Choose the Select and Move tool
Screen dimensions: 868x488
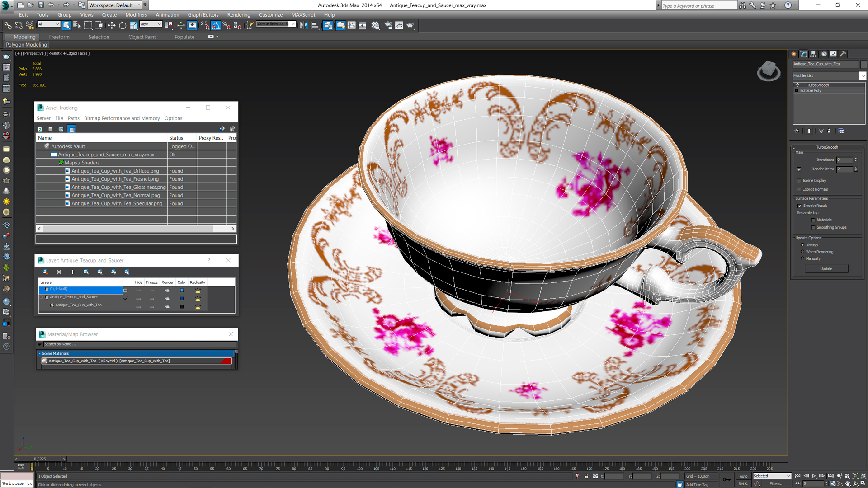tap(112, 25)
